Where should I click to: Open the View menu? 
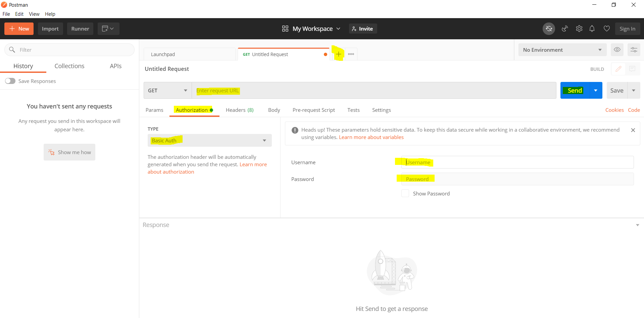click(x=34, y=14)
